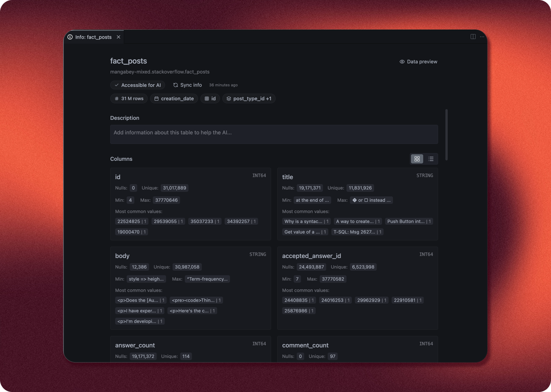The height and width of the screenshot is (392, 551).
Task: Switch columns to grid view
Action: click(417, 159)
